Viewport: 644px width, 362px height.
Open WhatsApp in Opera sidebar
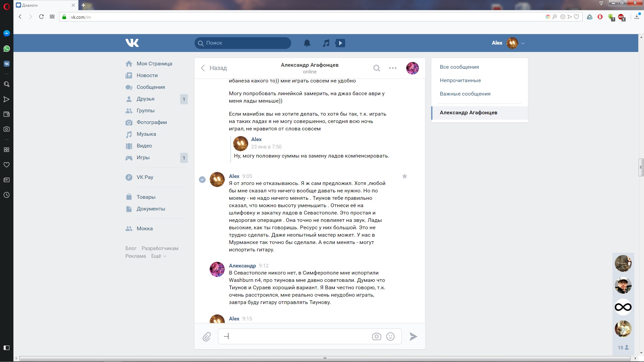pyautogui.click(x=6, y=49)
